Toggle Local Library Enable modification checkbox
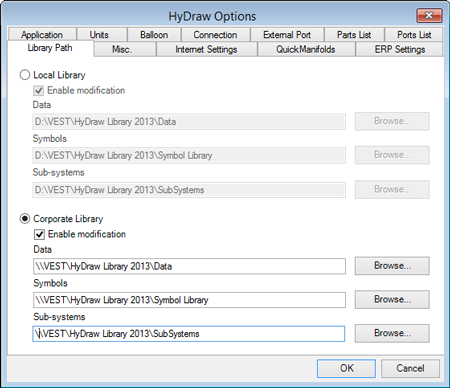The width and height of the screenshot is (450, 388). click(39, 90)
